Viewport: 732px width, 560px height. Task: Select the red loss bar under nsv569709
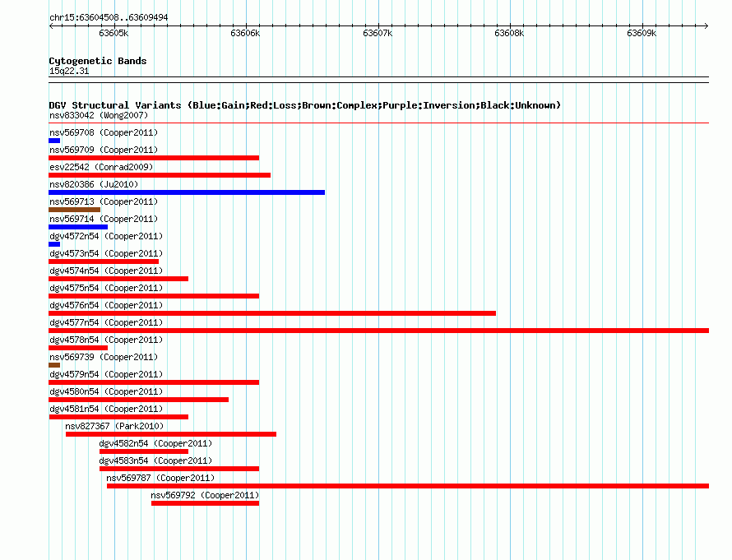pyautogui.click(x=154, y=158)
